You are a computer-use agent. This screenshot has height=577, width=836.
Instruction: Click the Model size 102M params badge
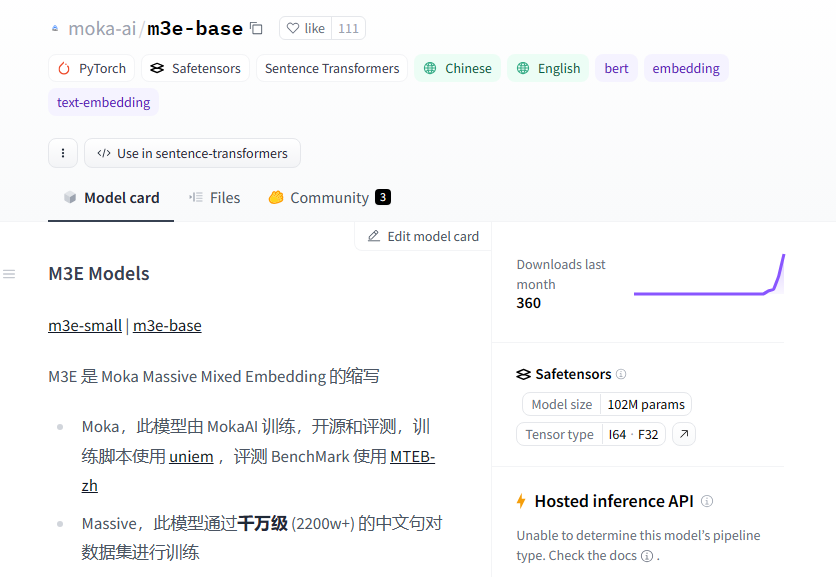pyautogui.click(x=607, y=404)
